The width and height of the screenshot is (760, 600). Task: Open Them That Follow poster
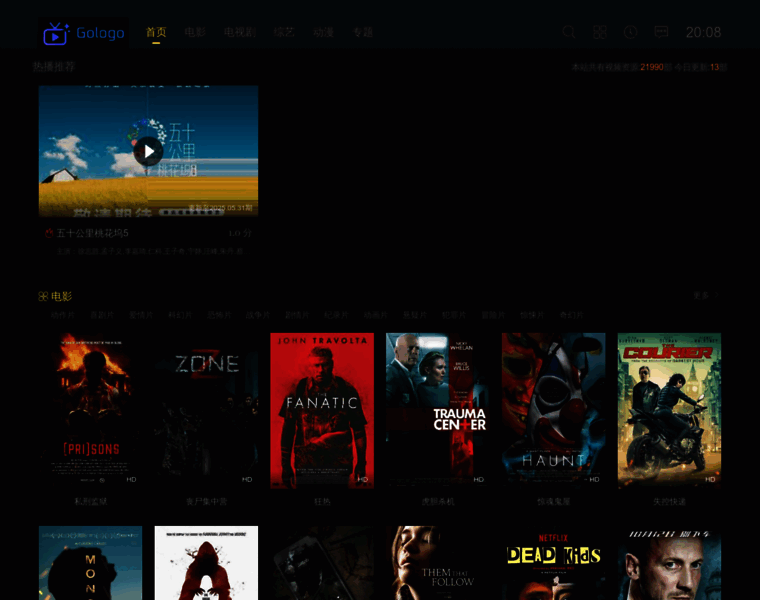pyautogui.click(x=438, y=563)
